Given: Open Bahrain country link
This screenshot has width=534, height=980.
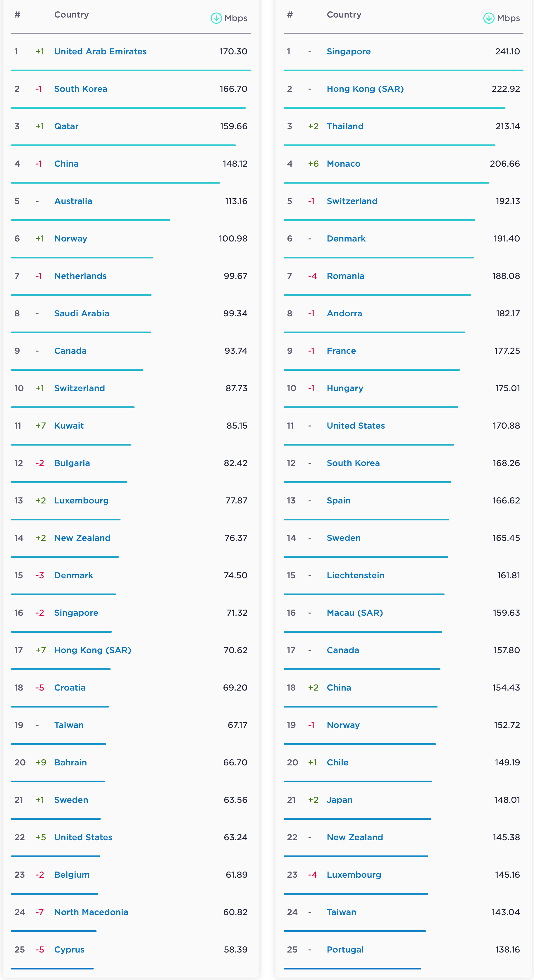Looking at the screenshot, I should [70, 762].
